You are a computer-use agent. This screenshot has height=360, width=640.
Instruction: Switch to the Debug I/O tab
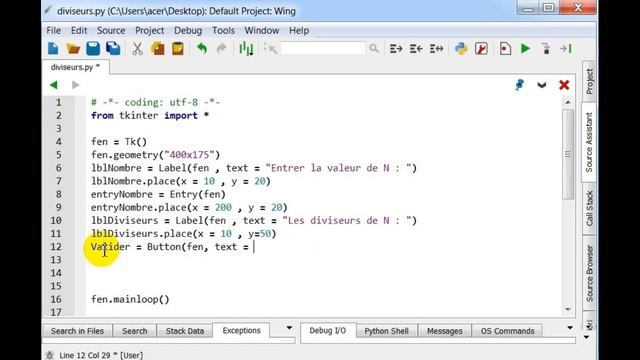coord(327,330)
